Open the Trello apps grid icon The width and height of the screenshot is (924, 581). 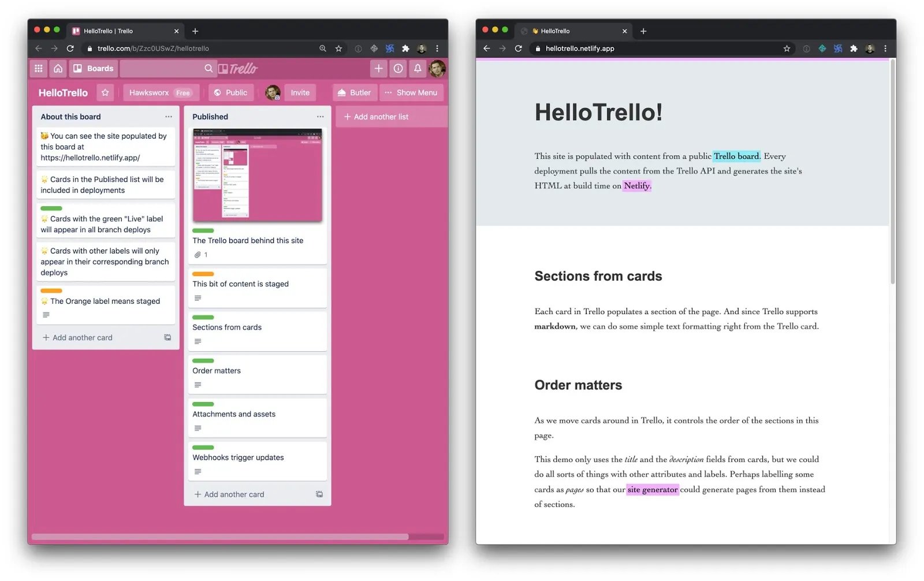point(39,68)
